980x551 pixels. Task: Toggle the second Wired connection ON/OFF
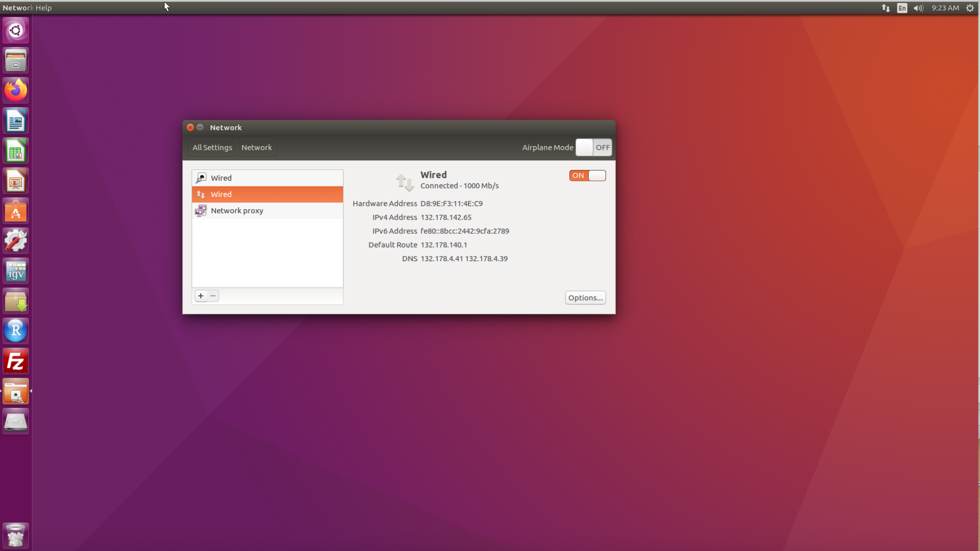coord(587,176)
